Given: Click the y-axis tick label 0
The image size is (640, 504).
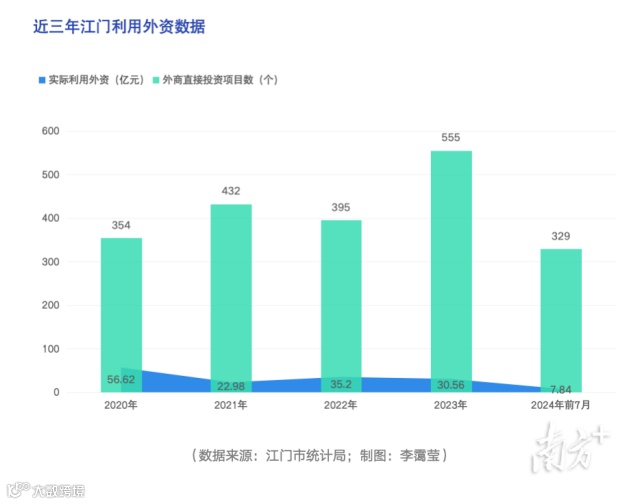Looking at the screenshot, I should (56, 392).
